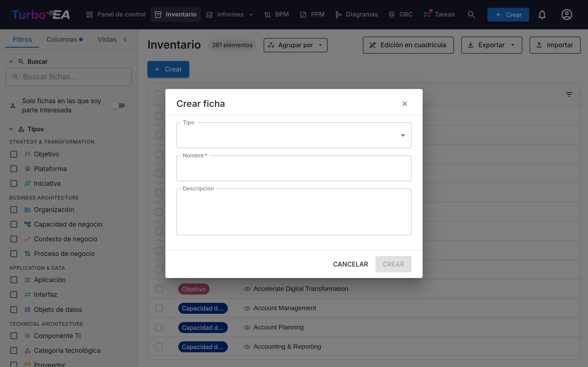Collapse the Tipos filter section
The width and height of the screenshot is (588, 367).
11,129
